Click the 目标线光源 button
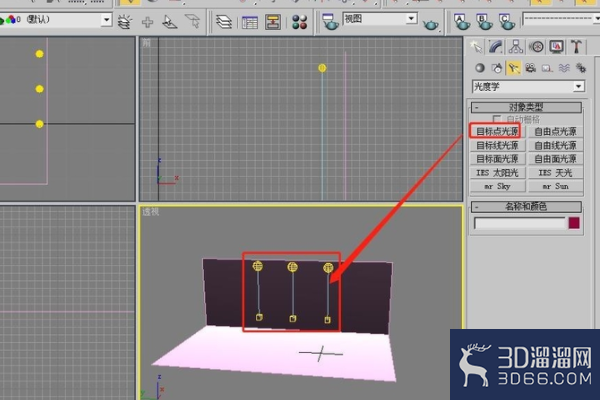 pos(497,145)
